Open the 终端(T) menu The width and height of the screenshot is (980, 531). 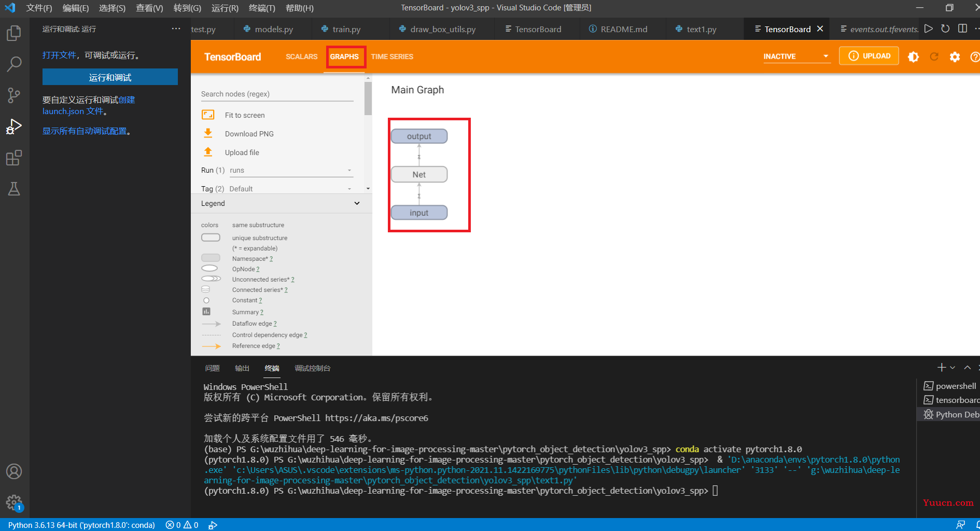(262, 8)
